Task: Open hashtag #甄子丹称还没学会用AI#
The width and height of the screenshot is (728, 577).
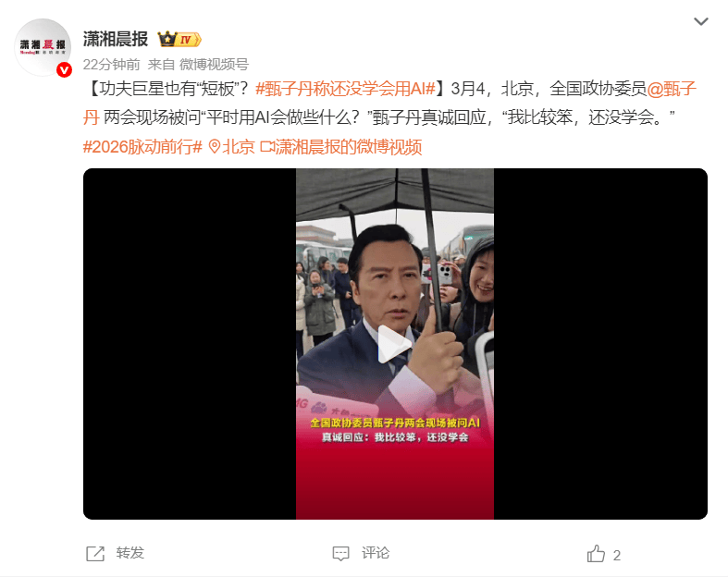Action: coord(346,88)
